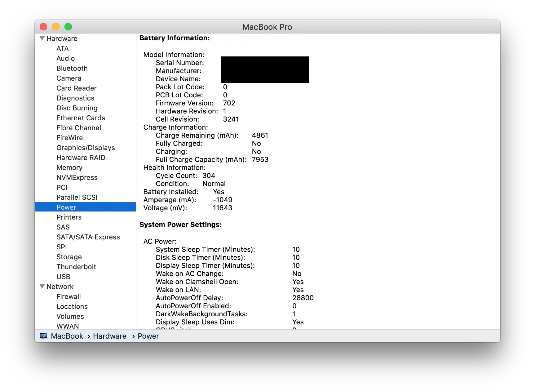Click the MacBook computer icon in path bar
Image resolution: width=535 pixels, height=392 pixels.
[43, 336]
